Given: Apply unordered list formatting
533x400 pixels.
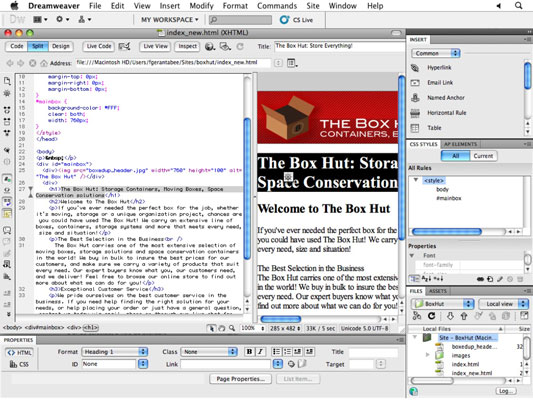Looking at the screenshot, I should [276, 351].
